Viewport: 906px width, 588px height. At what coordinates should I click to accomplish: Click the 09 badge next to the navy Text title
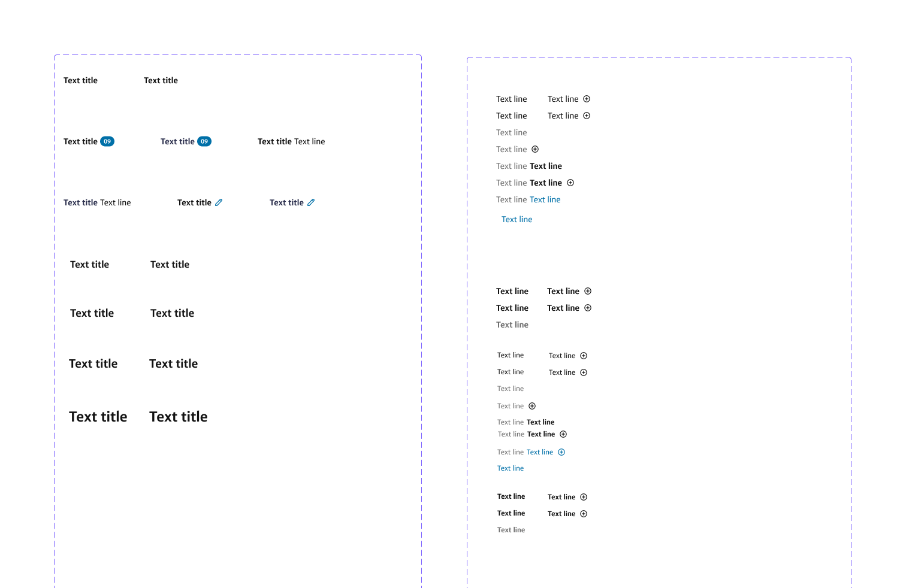pyautogui.click(x=204, y=141)
